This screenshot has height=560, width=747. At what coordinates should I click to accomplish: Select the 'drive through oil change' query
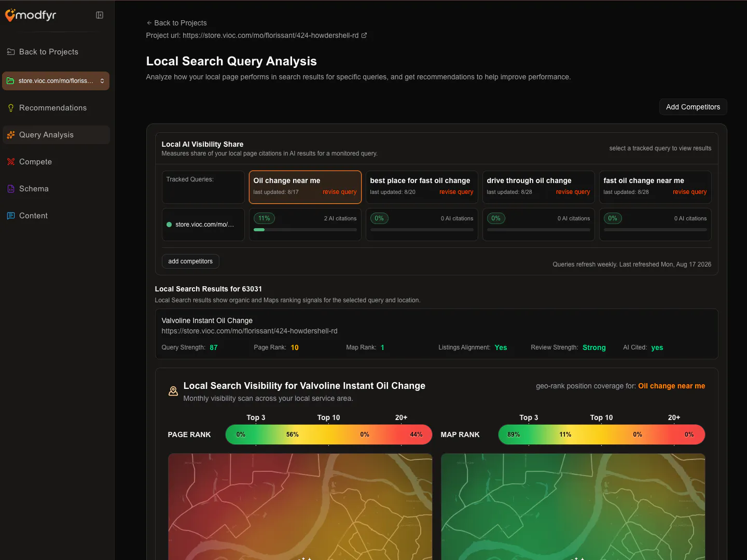click(x=538, y=187)
